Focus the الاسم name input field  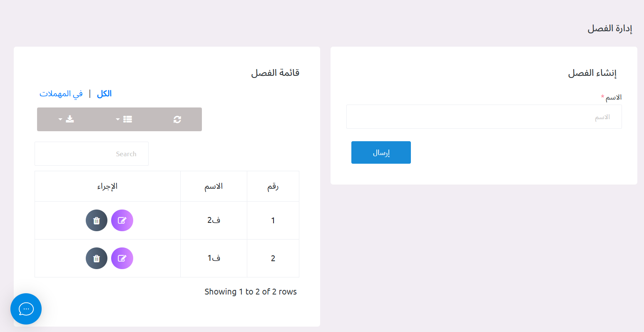point(484,117)
